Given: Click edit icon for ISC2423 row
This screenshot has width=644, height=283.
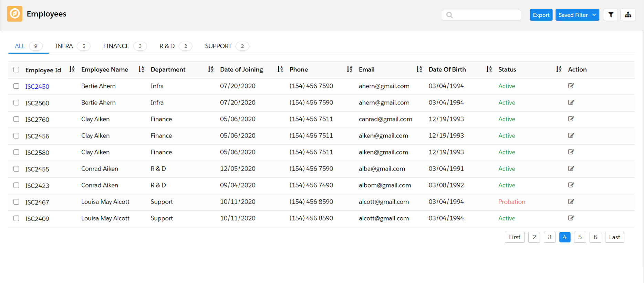Looking at the screenshot, I should (x=571, y=185).
